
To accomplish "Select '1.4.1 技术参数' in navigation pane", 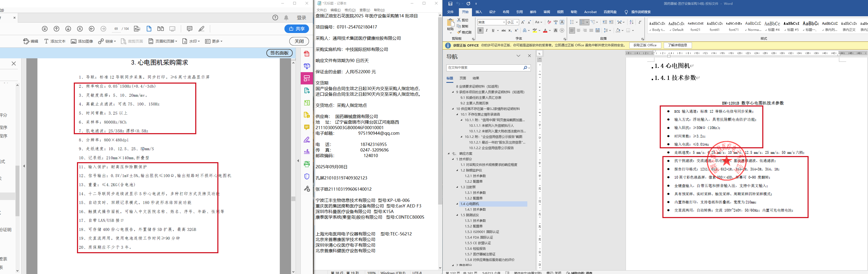I will (475, 210).
